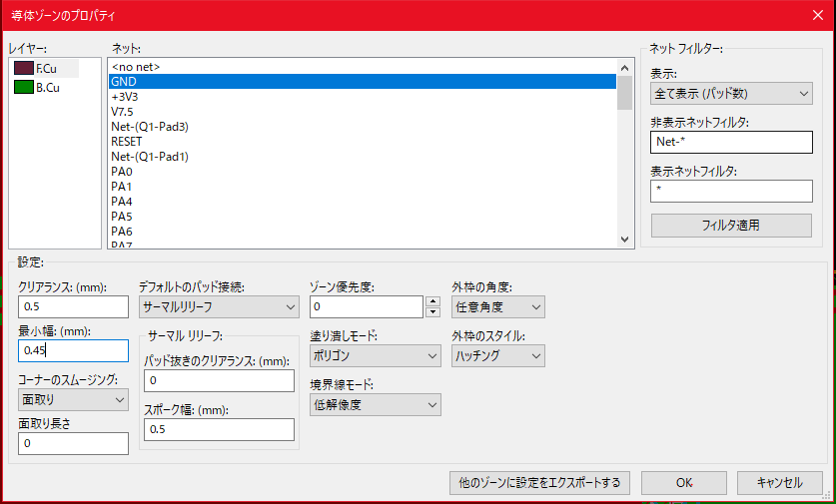The height and width of the screenshot is (504, 836).
Task: Select the GND net
Action: pyautogui.click(x=363, y=82)
